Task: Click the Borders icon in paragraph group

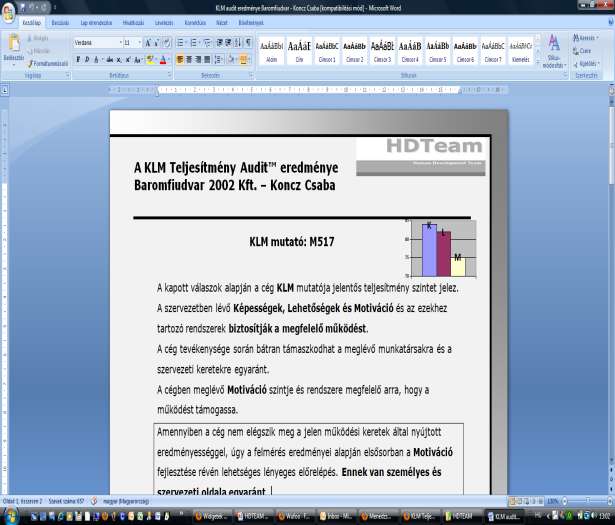Action: (x=243, y=60)
